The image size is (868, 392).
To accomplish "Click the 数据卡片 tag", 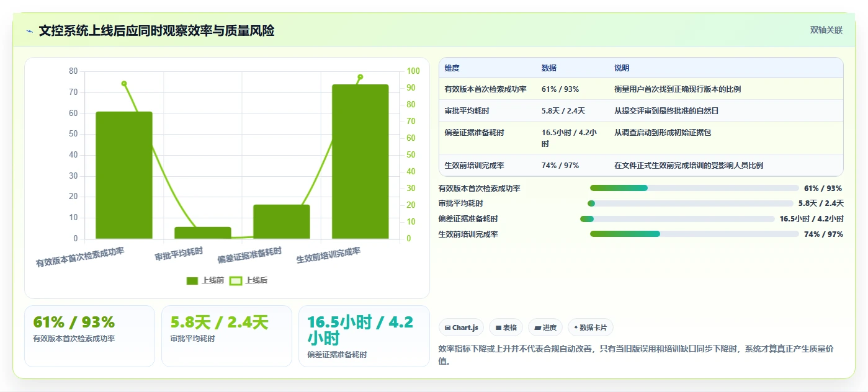I will [x=591, y=327].
